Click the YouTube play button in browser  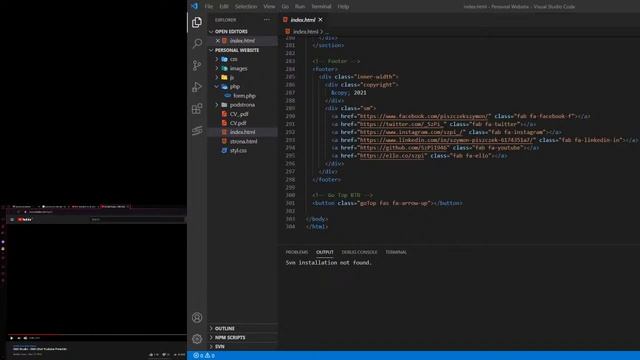pyautogui.click(x=11, y=338)
